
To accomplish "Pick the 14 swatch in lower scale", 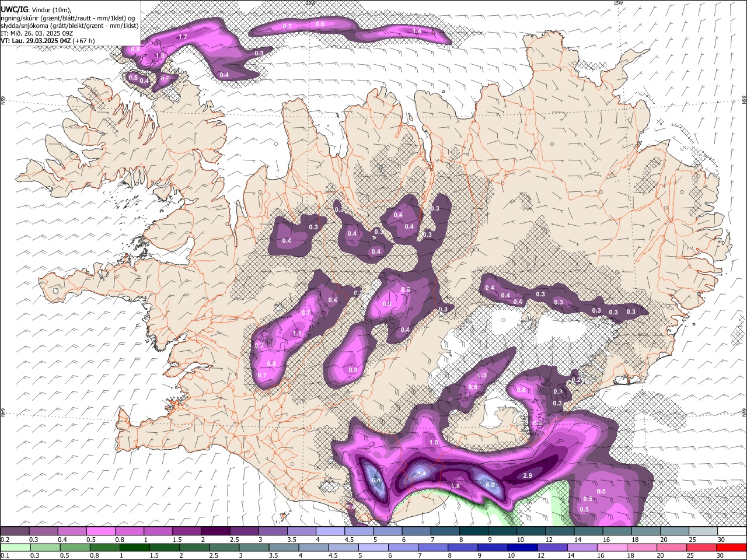I will pyautogui.click(x=582, y=547).
